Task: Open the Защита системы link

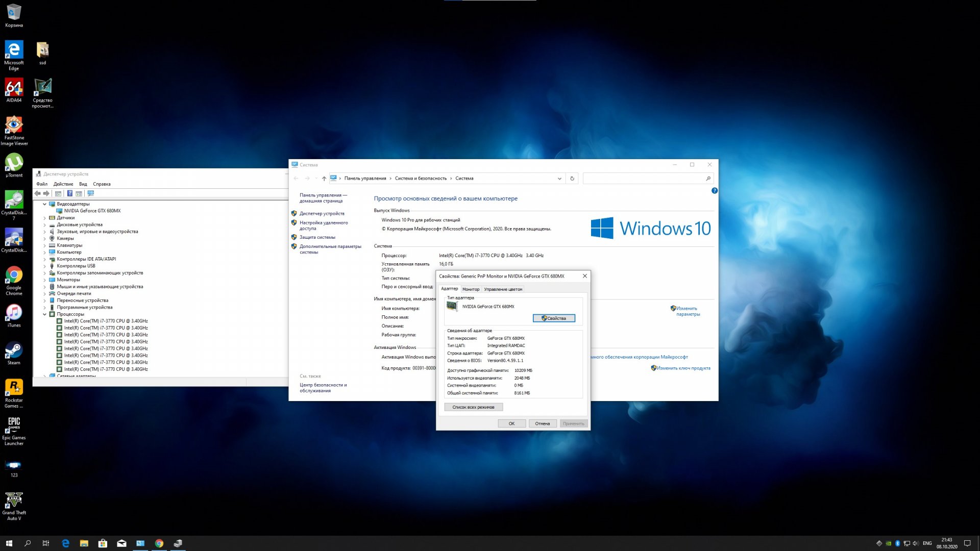Action: point(317,237)
